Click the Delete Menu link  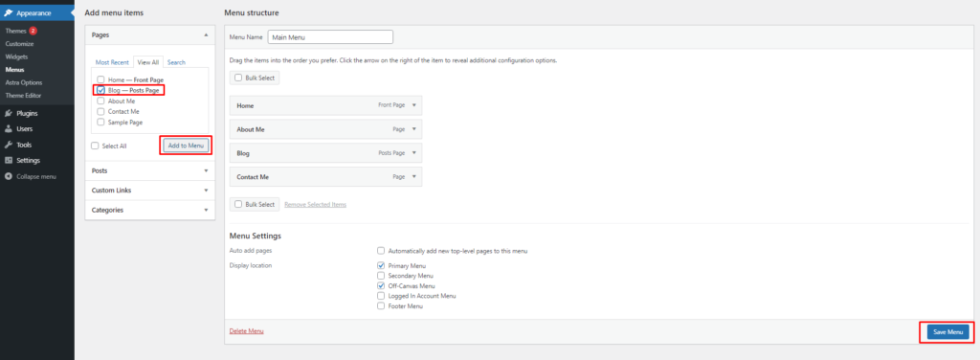[246, 330]
